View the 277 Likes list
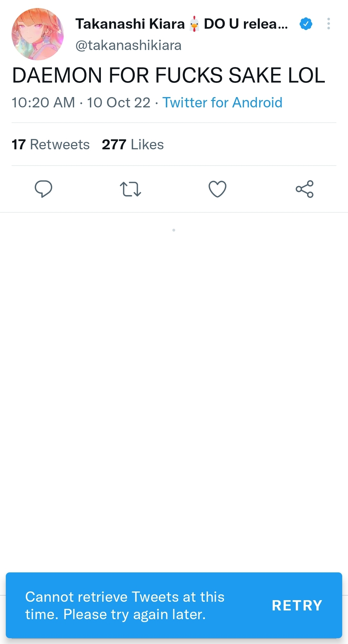This screenshot has height=644, width=348. pyautogui.click(x=133, y=144)
